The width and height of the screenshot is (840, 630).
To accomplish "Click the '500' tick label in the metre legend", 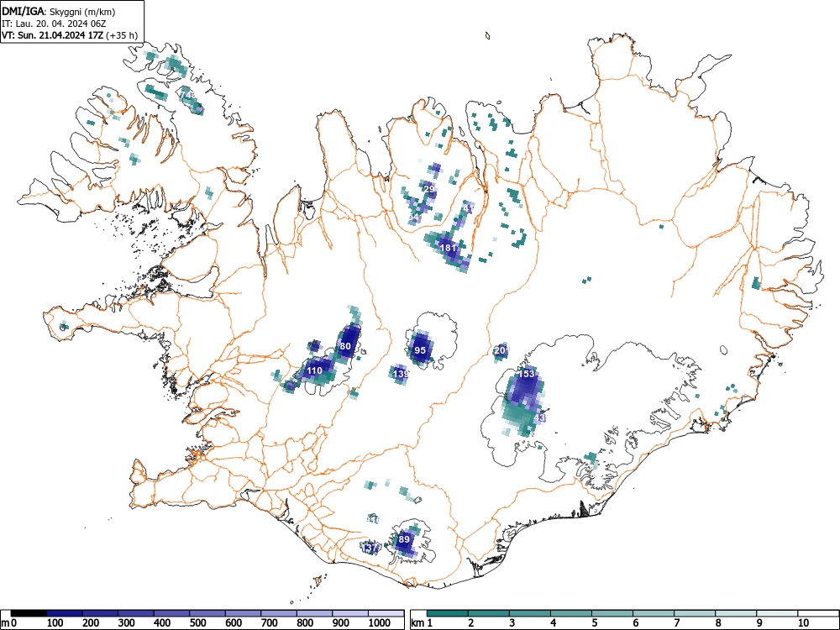I will click(198, 623).
